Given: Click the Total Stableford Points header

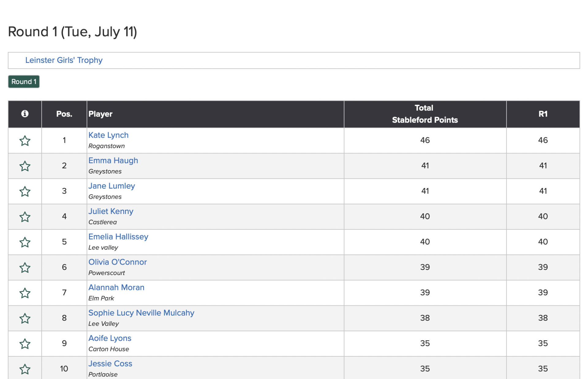Looking at the screenshot, I should point(425,114).
